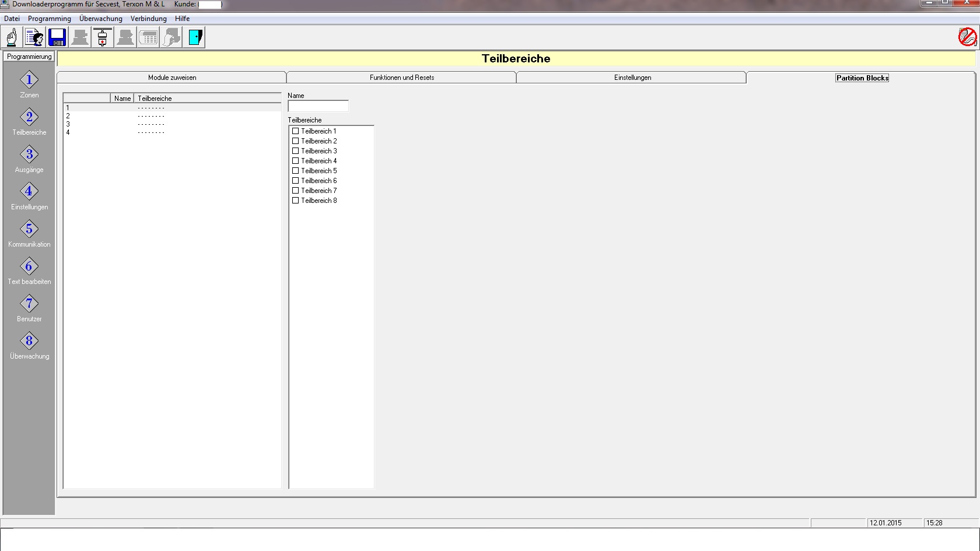Select row 3 in the partition blocks list
This screenshot has width=980, height=551.
171,124
